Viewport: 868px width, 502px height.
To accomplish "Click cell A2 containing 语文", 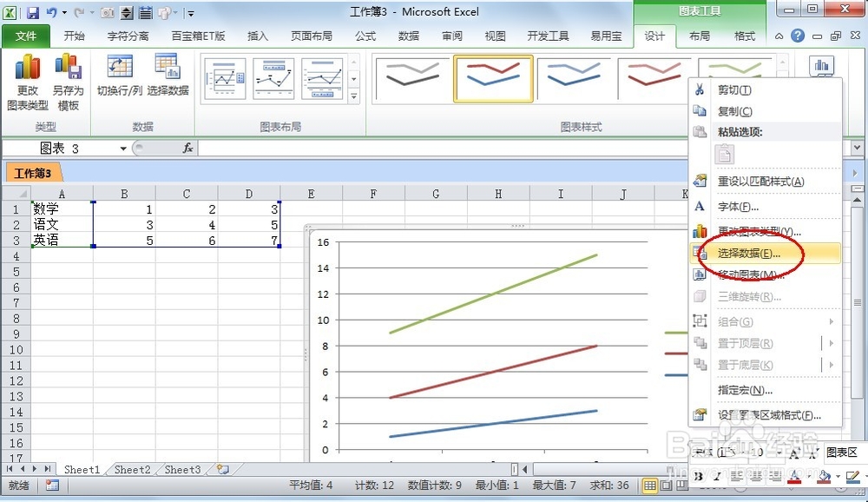I will click(x=62, y=224).
